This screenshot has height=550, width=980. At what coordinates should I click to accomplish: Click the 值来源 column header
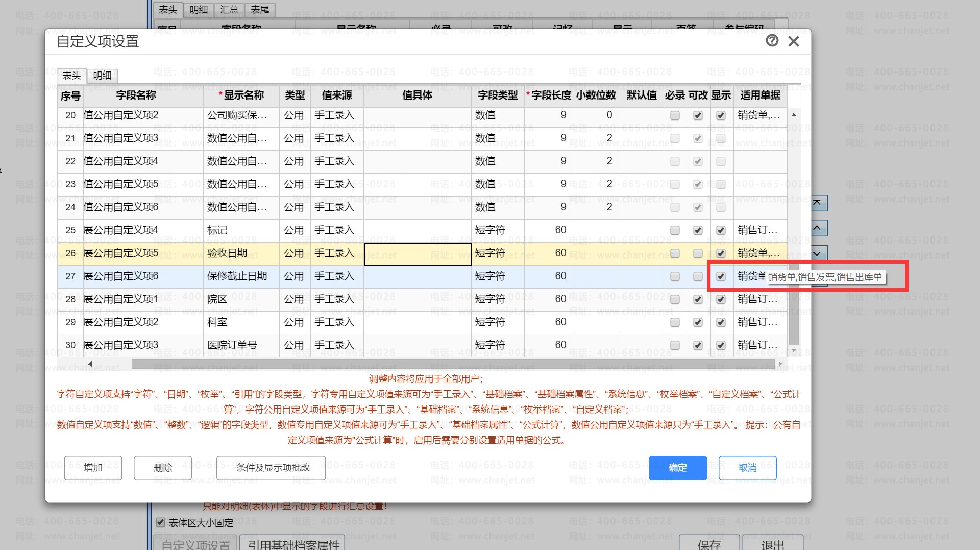[337, 95]
